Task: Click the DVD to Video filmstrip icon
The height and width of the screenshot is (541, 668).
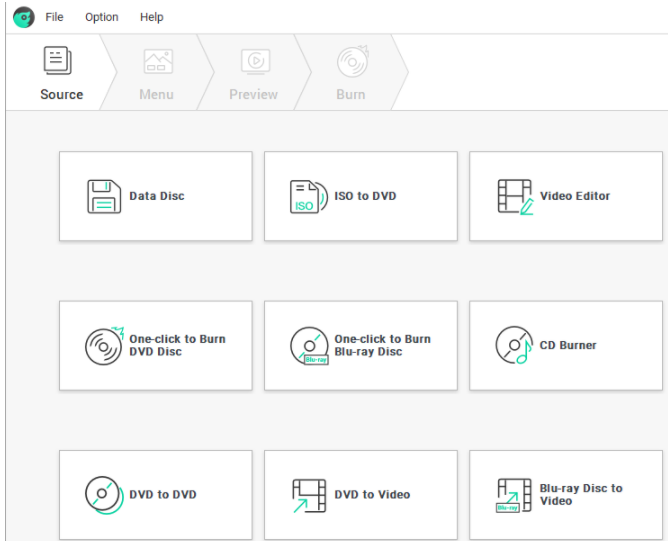Action: pos(309,495)
